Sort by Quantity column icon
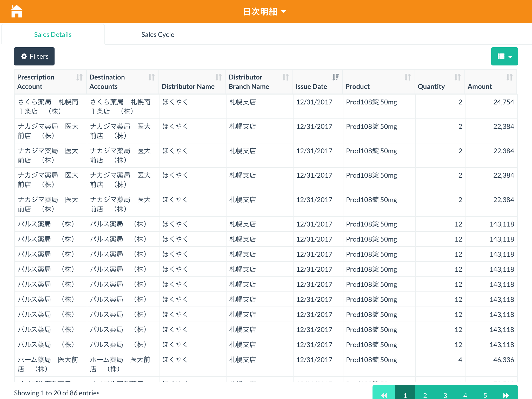The image size is (532, 399). 457,77
